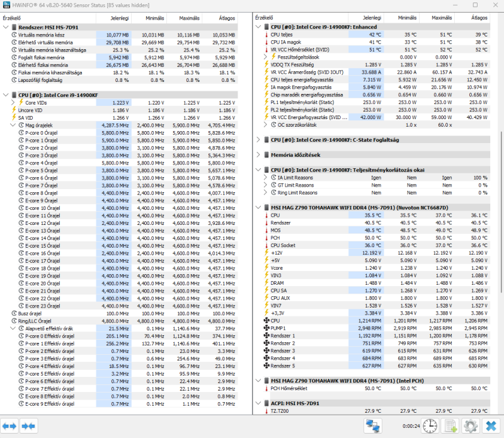The height and width of the screenshot is (438, 504).
Task: Click the left pane Jelenlegi column header
Action: pos(113,18)
